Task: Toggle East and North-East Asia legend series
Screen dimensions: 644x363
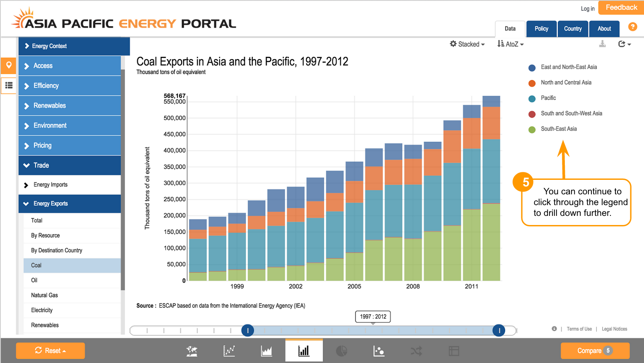Action: [569, 67]
